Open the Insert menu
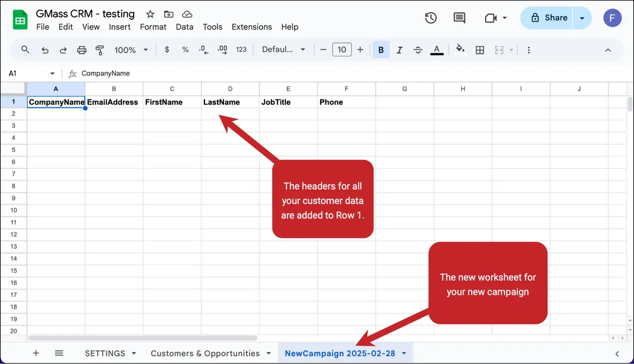634x364 pixels. tap(120, 27)
